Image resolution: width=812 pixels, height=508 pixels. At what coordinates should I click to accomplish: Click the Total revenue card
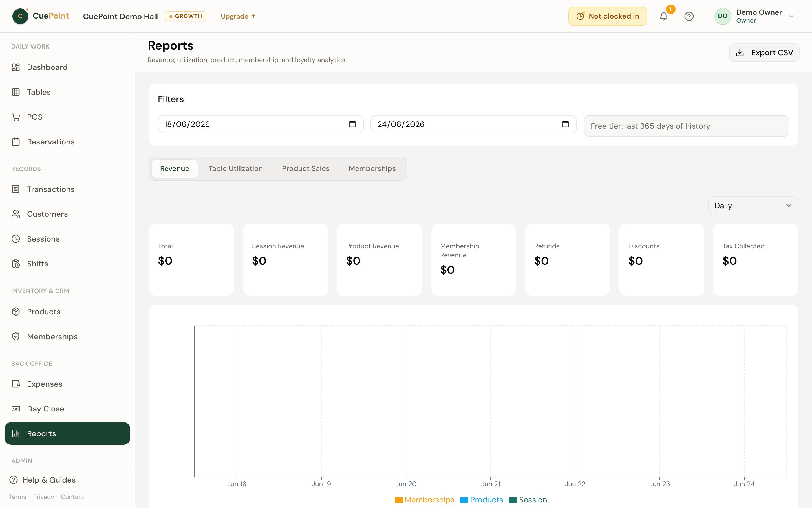[191, 260]
